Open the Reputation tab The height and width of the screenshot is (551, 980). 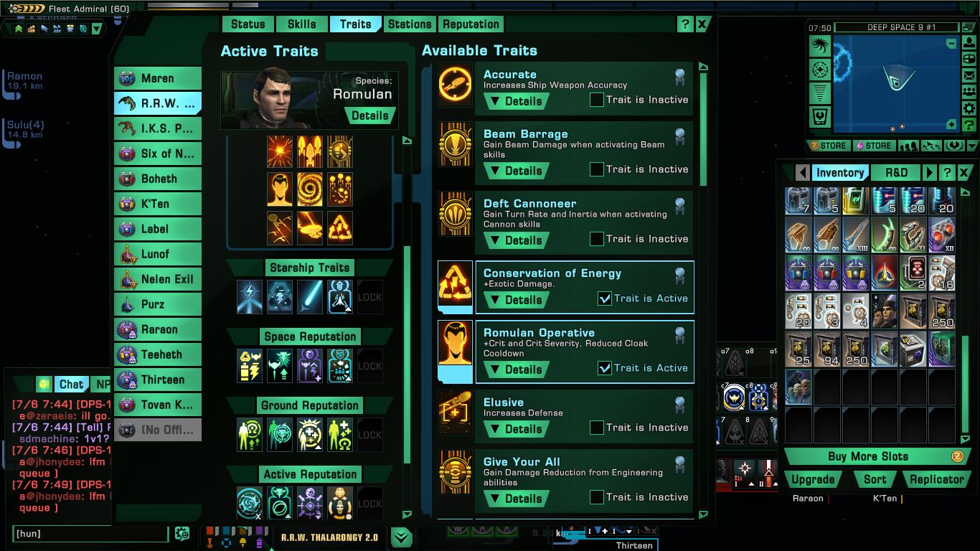click(471, 24)
